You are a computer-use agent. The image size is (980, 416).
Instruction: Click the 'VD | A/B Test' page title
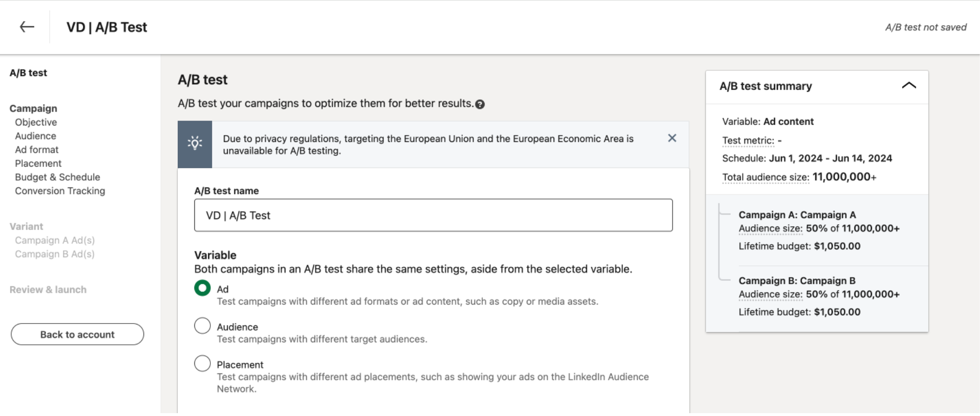(x=107, y=27)
